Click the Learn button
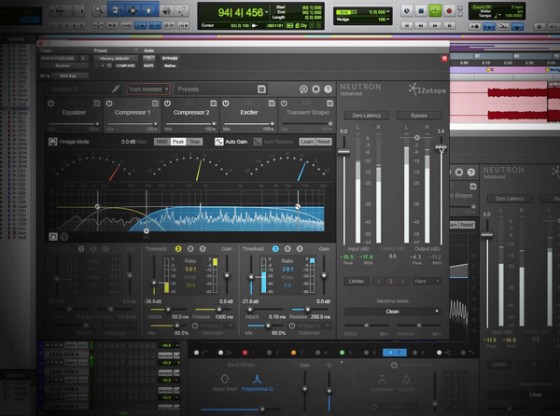 307,142
